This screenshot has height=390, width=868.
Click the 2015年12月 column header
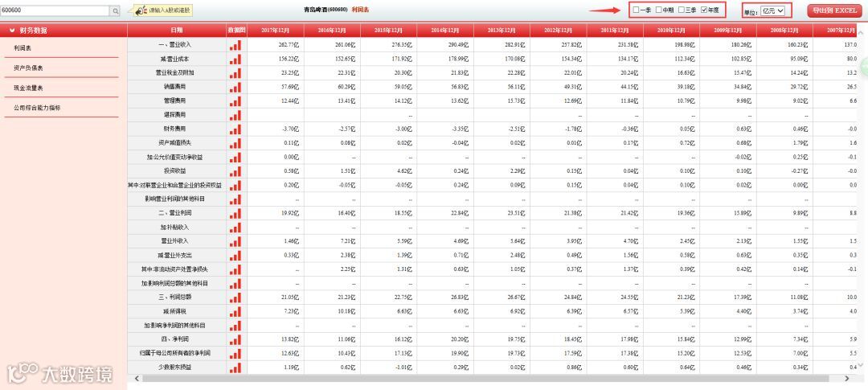[x=389, y=31]
